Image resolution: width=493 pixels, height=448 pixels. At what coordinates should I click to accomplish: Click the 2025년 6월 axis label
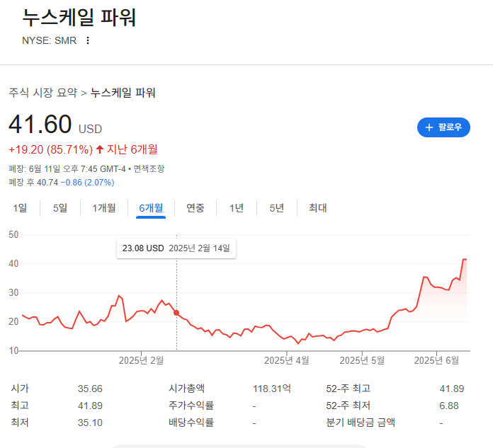coord(436,360)
